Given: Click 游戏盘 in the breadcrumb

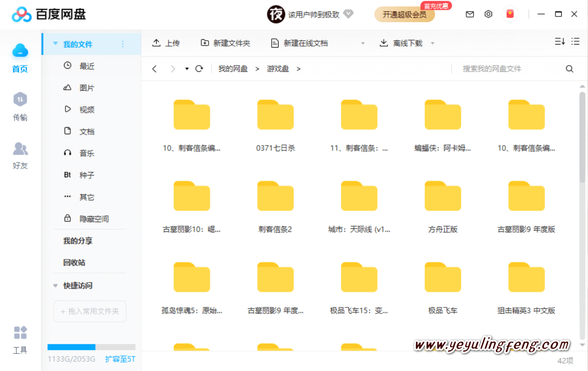Looking at the screenshot, I should click(278, 69).
